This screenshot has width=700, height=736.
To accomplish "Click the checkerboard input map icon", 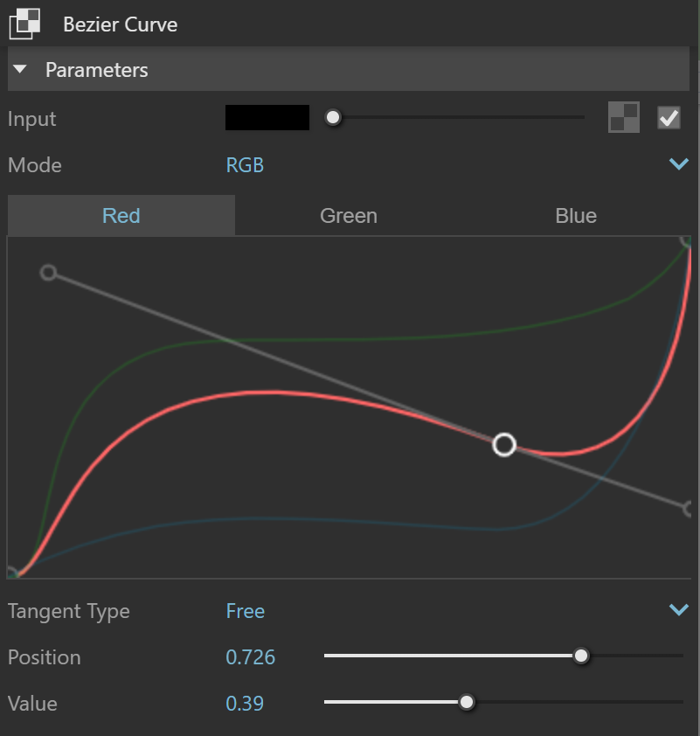I will [x=623, y=117].
